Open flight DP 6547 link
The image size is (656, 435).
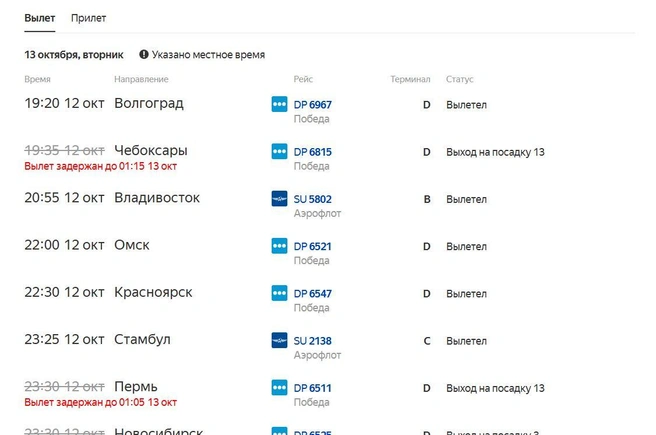(x=313, y=294)
